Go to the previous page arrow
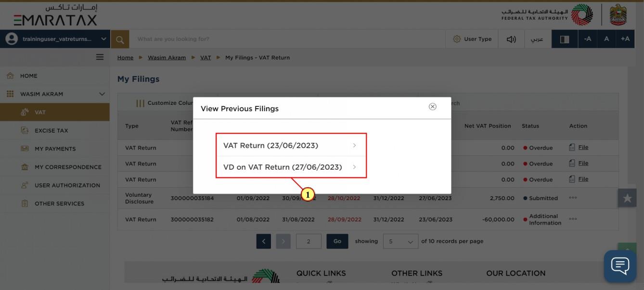The height and width of the screenshot is (290, 644). click(263, 241)
